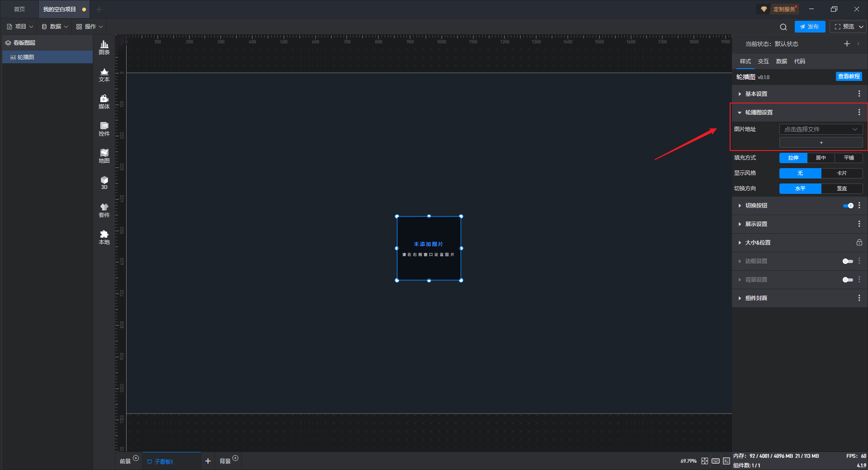Switch to the 样式 tab
Screen dimensions: 868x470
[745, 61]
